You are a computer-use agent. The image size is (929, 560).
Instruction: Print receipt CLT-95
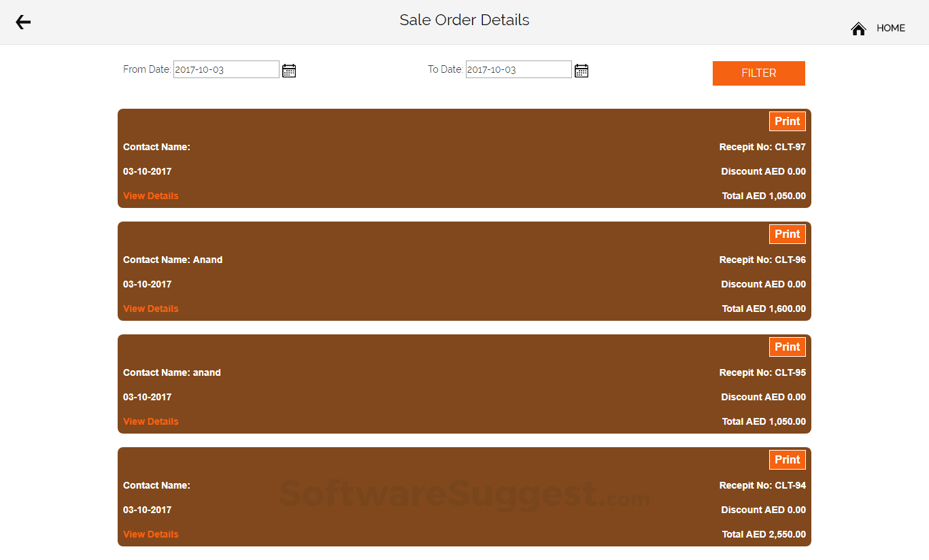(787, 347)
